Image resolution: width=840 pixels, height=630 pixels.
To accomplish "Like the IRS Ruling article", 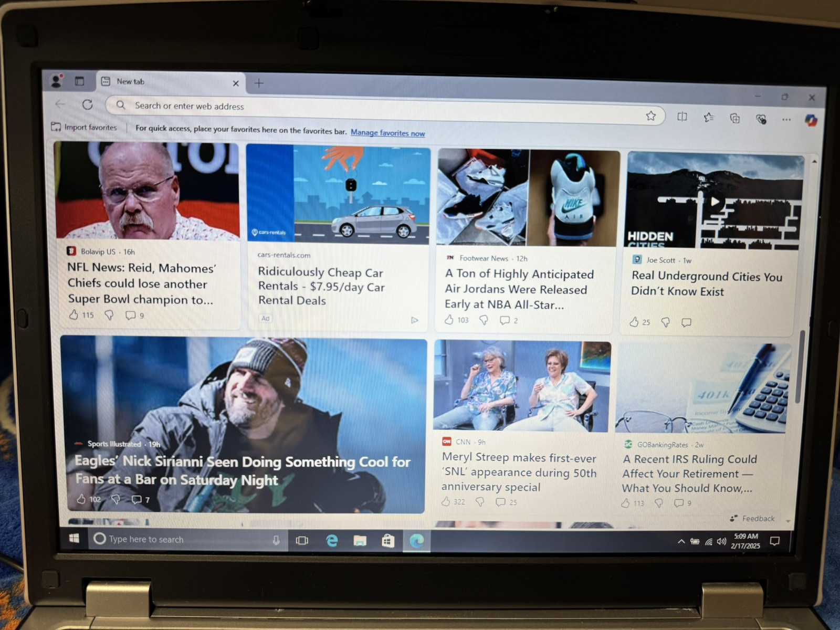I will [x=625, y=503].
